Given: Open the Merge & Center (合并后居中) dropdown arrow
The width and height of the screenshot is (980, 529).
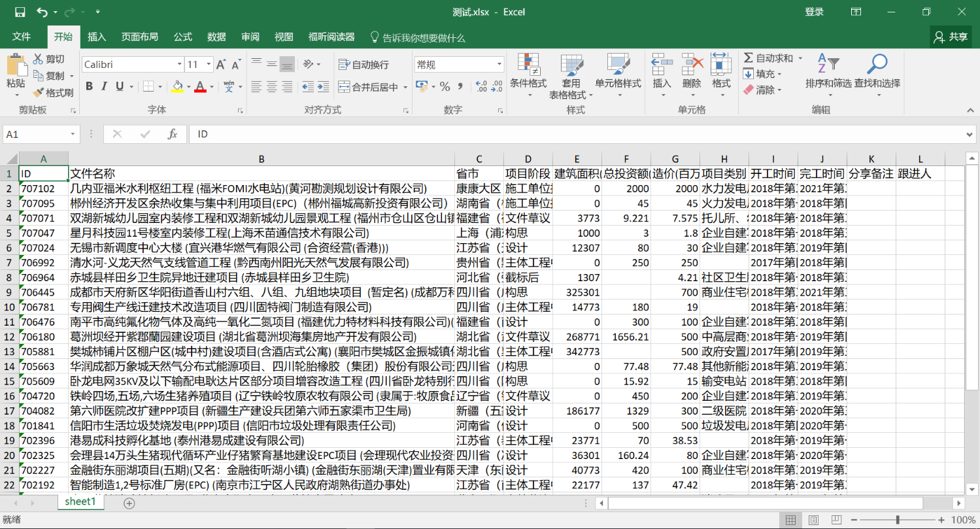Looking at the screenshot, I should tap(405, 87).
